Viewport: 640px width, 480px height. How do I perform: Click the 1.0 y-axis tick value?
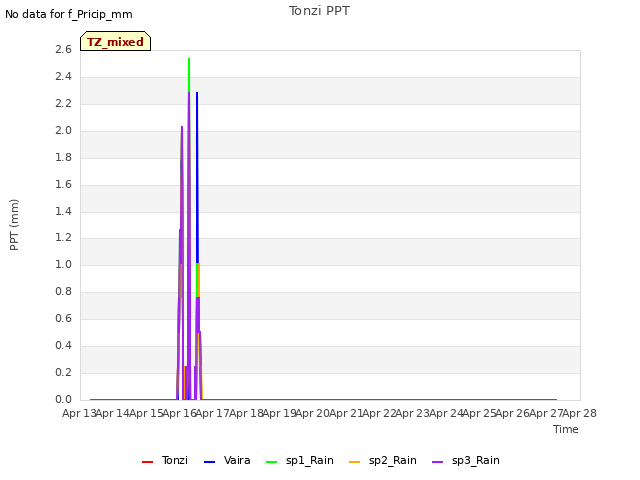pyautogui.click(x=63, y=264)
